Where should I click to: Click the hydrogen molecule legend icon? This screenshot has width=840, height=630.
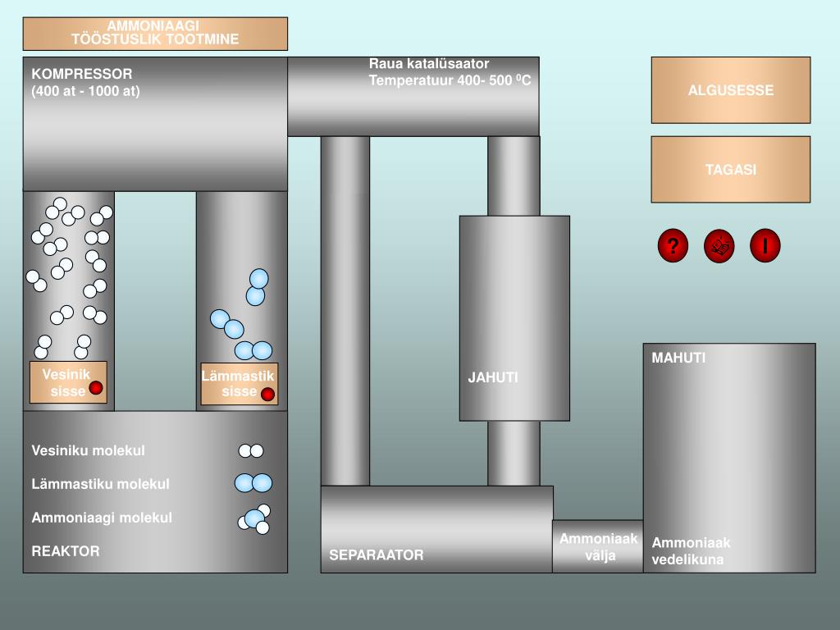(251, 451)
